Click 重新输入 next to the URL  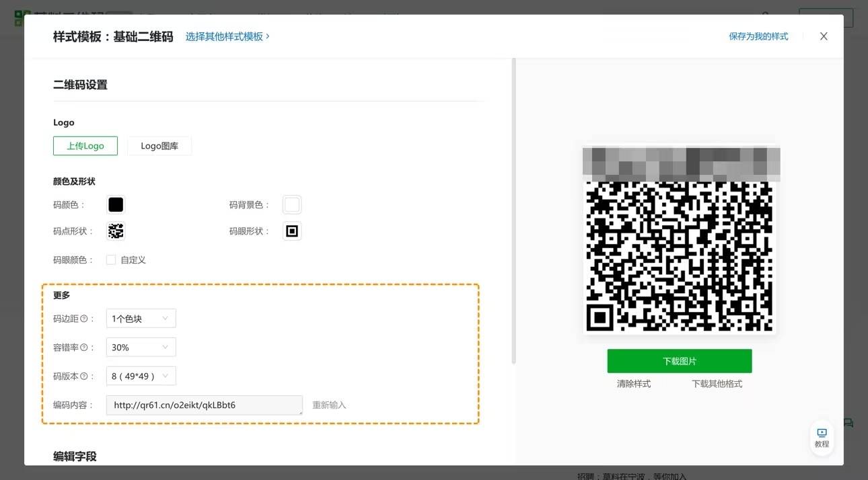click(329, 405)
